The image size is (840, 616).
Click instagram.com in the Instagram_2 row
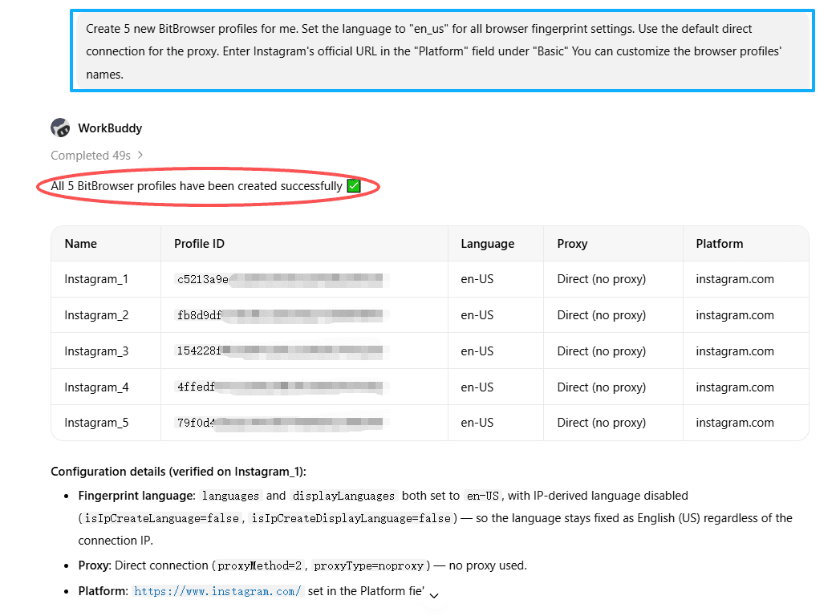[735, 315]
